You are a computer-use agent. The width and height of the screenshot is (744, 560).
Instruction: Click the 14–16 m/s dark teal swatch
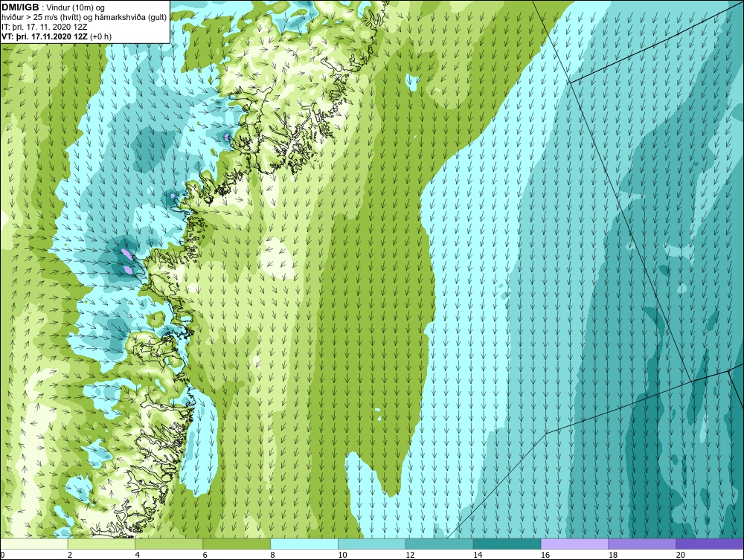507,544
